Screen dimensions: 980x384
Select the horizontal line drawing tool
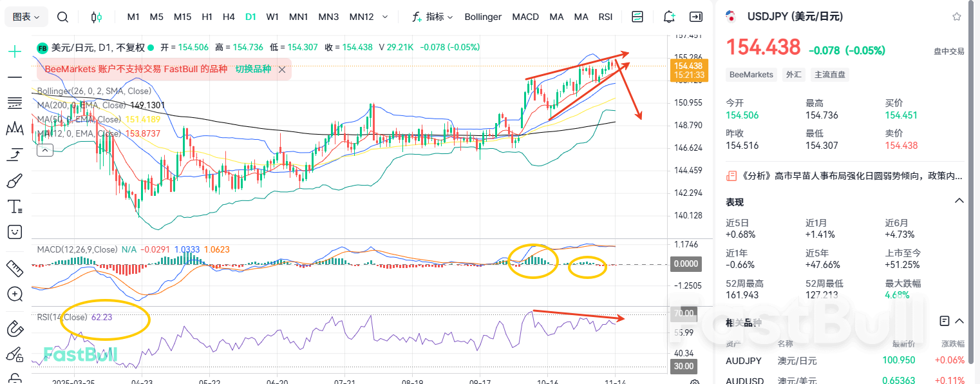pos(14,77)
